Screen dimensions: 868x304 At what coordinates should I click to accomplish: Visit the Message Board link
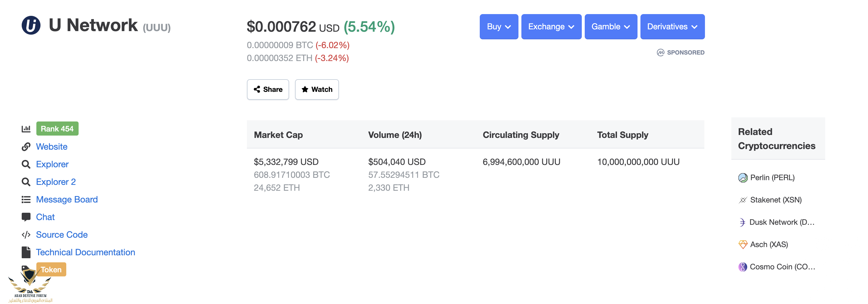[67, 199]
